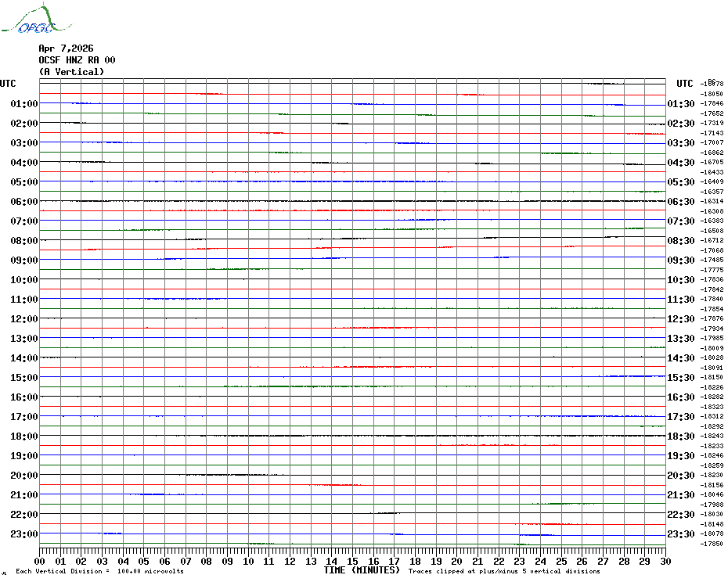Click the offset value -17319
Image resolution: width=728 pixels, height=582 pixels.
point(712,123)
